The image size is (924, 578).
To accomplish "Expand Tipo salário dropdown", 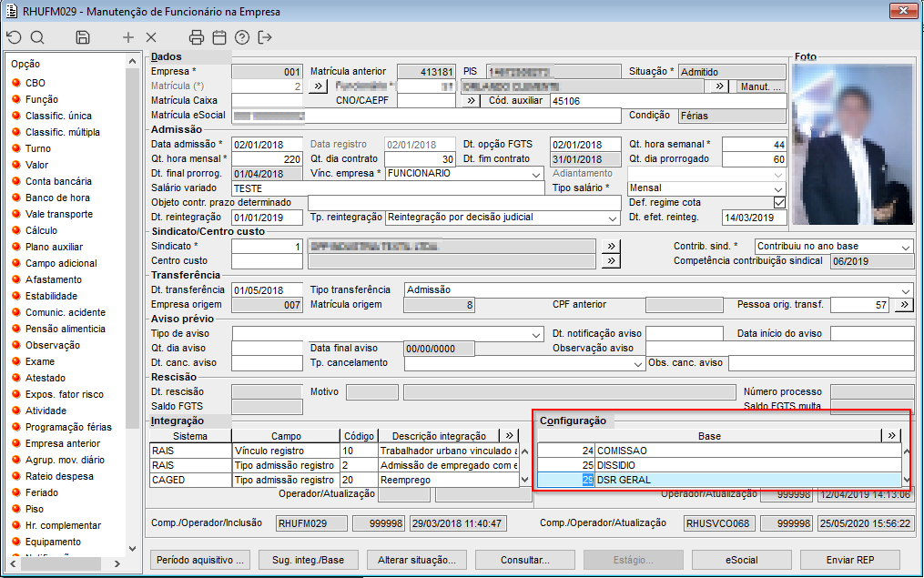I will [x=778, y=188].
